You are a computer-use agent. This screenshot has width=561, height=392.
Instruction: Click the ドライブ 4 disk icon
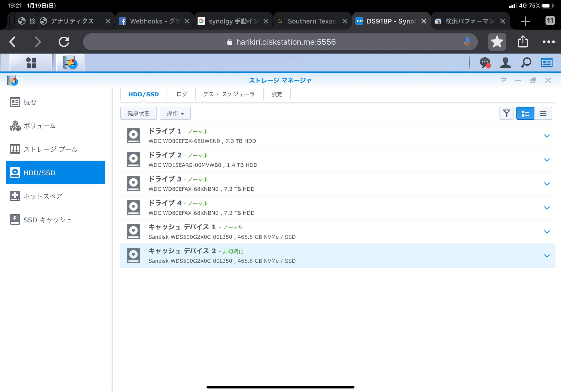pos(133,208)
